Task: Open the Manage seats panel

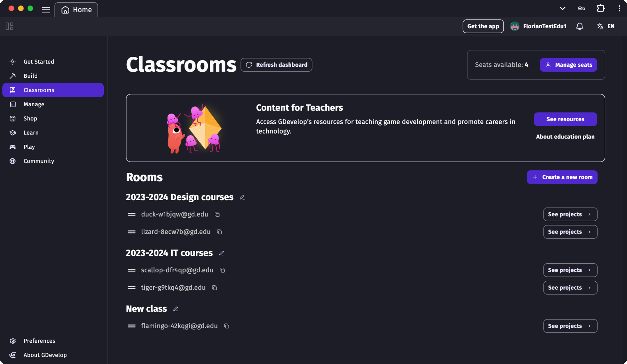Action: 568,65
